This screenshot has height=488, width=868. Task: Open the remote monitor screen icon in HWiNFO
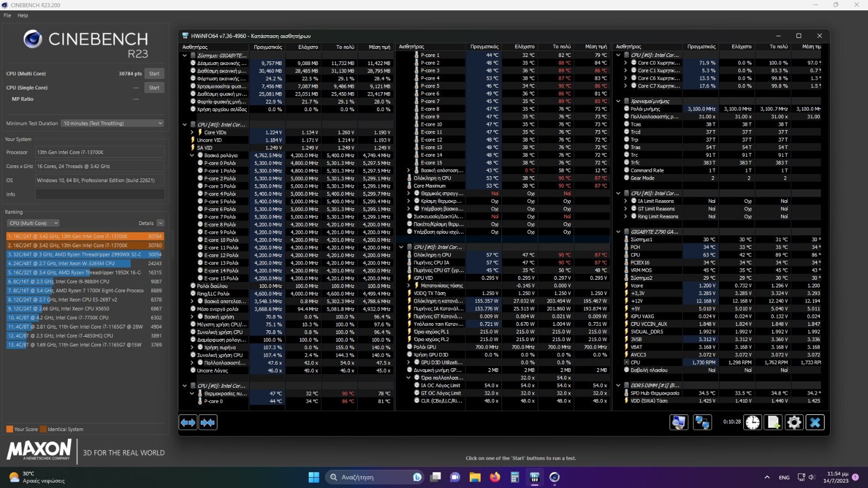(x=679, y=422)
